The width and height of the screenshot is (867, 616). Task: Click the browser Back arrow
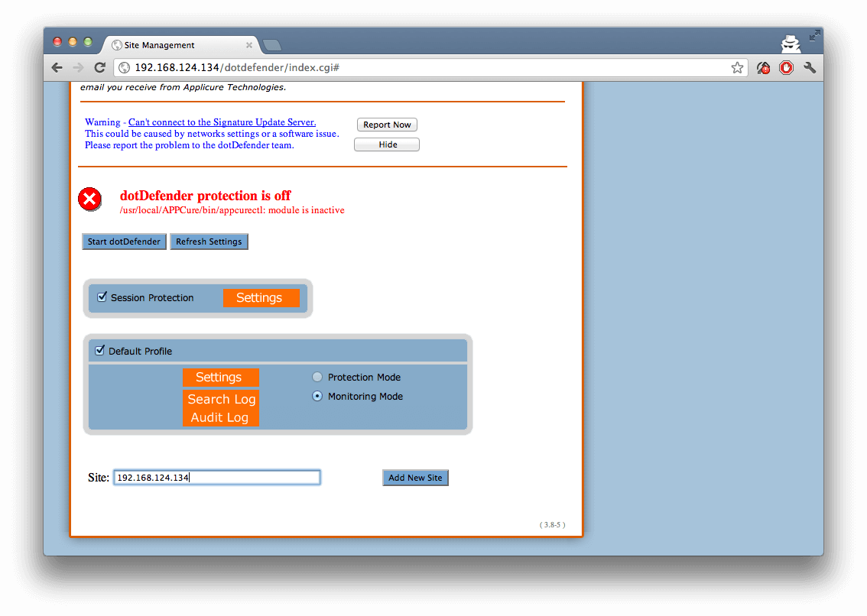pyautogui.click(x=57, y=68)
